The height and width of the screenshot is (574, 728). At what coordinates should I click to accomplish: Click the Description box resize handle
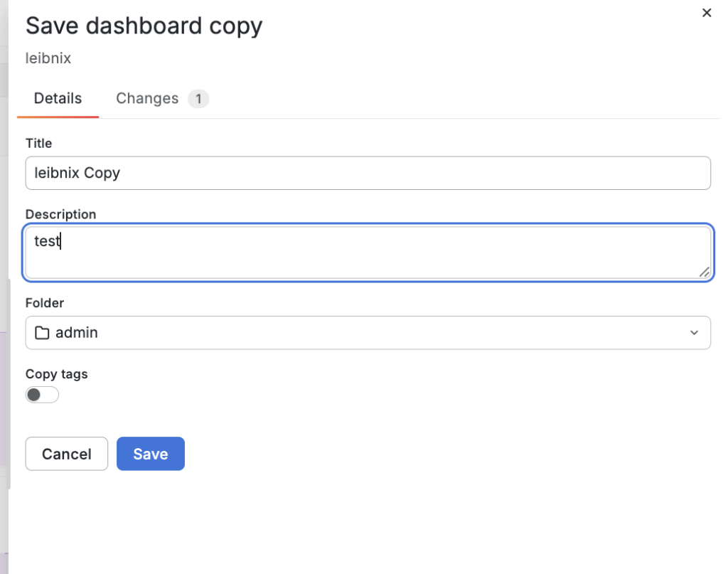click(x=704, y=272)
